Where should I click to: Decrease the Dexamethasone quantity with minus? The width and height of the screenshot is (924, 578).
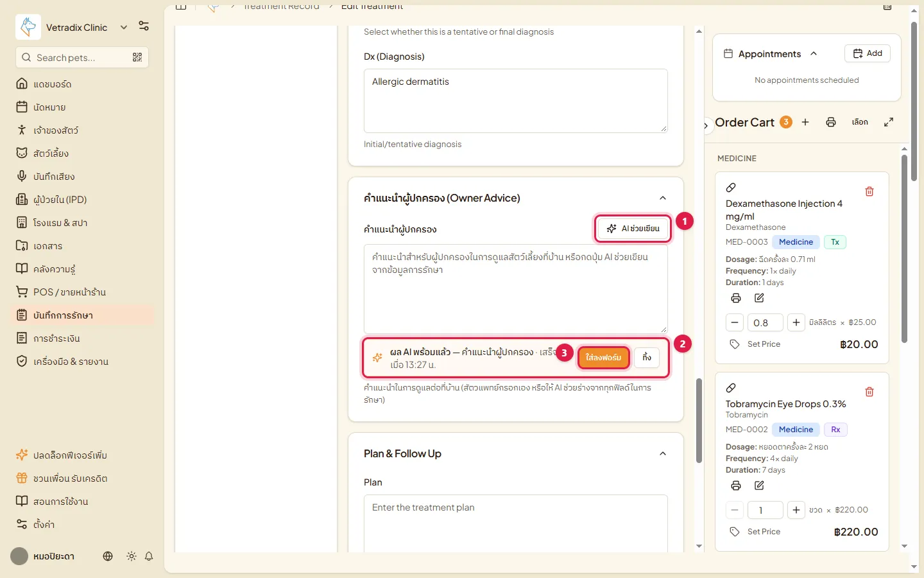[735, 322]
